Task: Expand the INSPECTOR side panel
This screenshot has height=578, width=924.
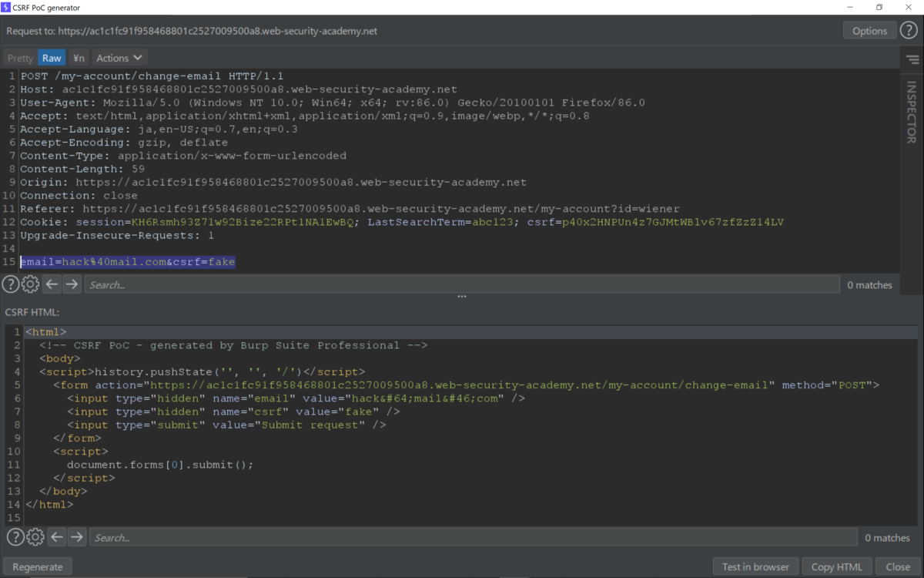Action: pyautogui.click(x=912, y=112)
